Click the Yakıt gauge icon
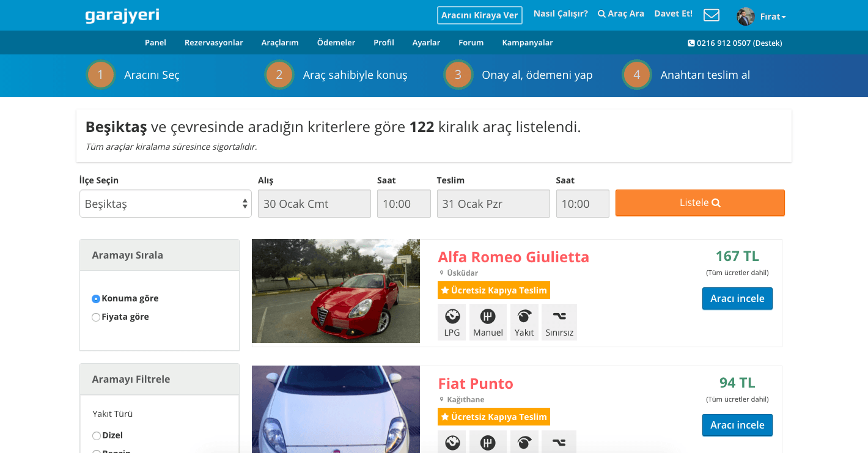Viewport: 868px width, 453px height. (x=524, y=317)
